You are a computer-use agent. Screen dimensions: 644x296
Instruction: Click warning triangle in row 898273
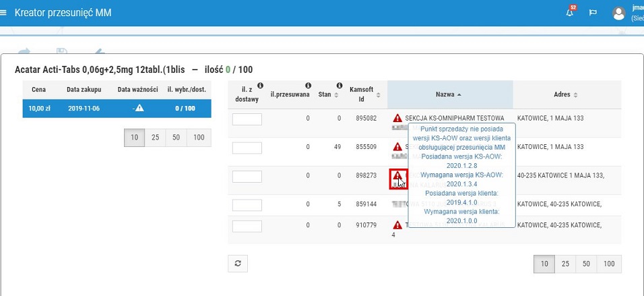[x=397, y=175]
